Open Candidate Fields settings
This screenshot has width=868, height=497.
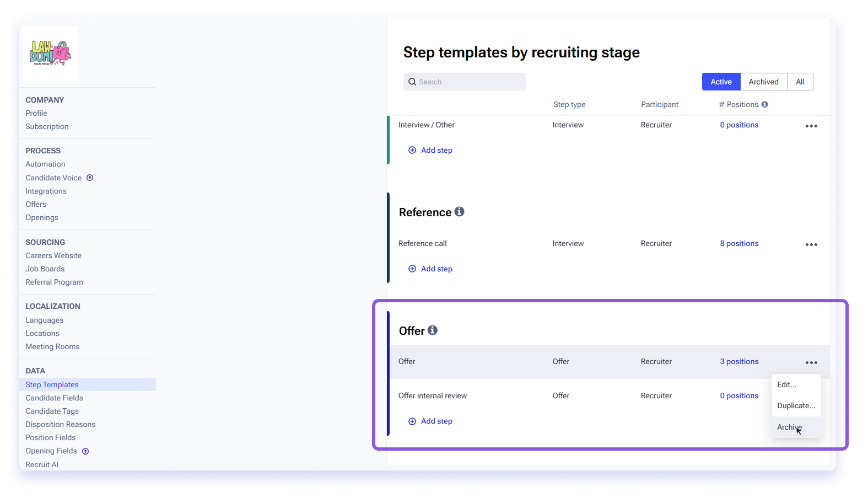point(54,398)
